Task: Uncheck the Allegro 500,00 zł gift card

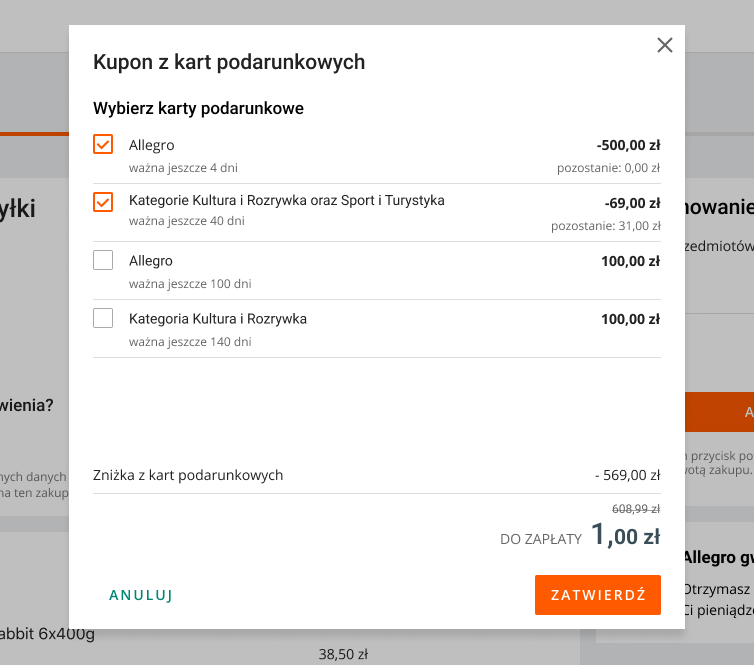Action: coord(103,144)
